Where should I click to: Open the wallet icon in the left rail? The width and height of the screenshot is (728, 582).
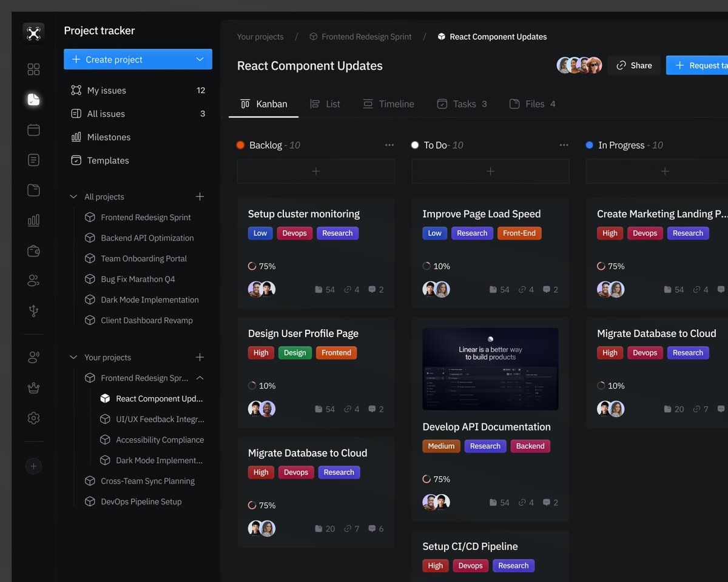point(33,250)
